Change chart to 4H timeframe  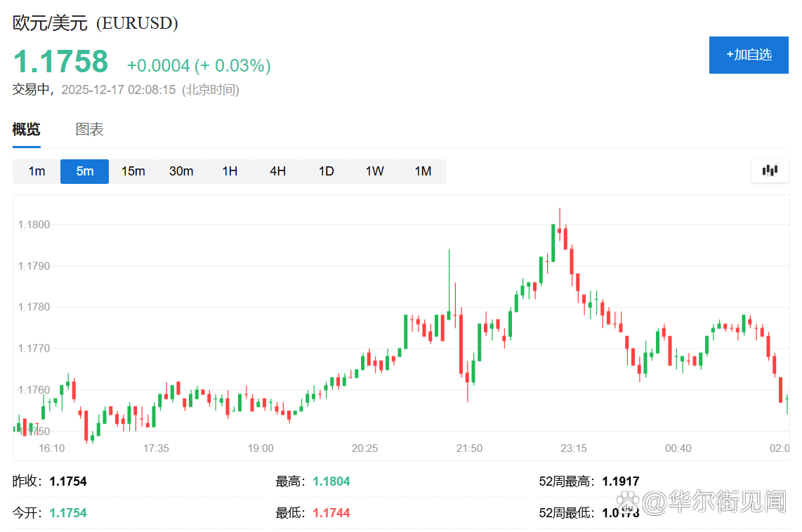(277, 171)
